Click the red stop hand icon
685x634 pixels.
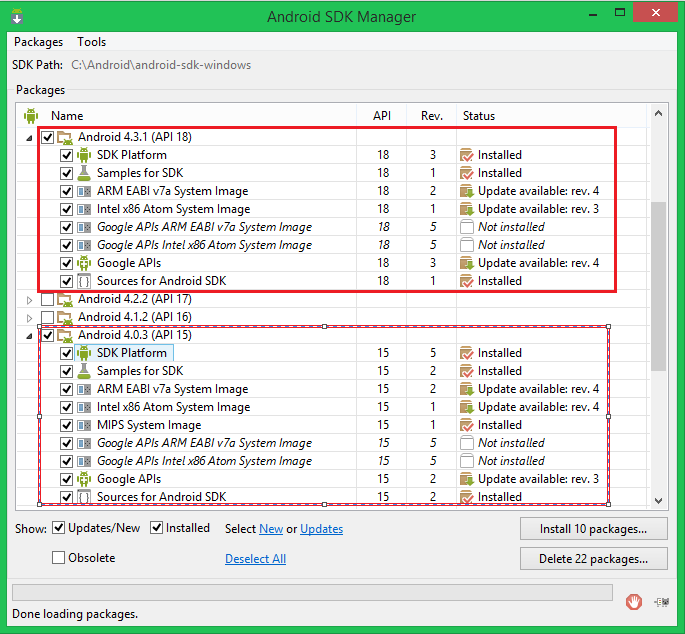point(633,602)
